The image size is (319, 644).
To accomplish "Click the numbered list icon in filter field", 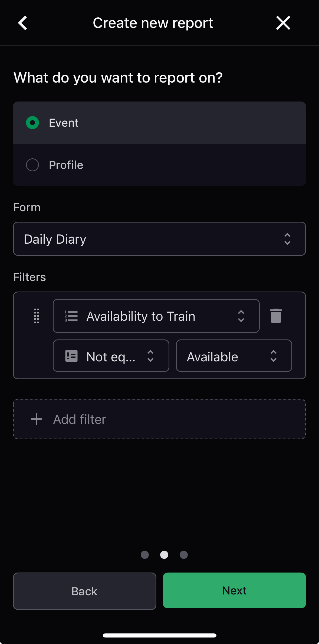I will (71, 316).
